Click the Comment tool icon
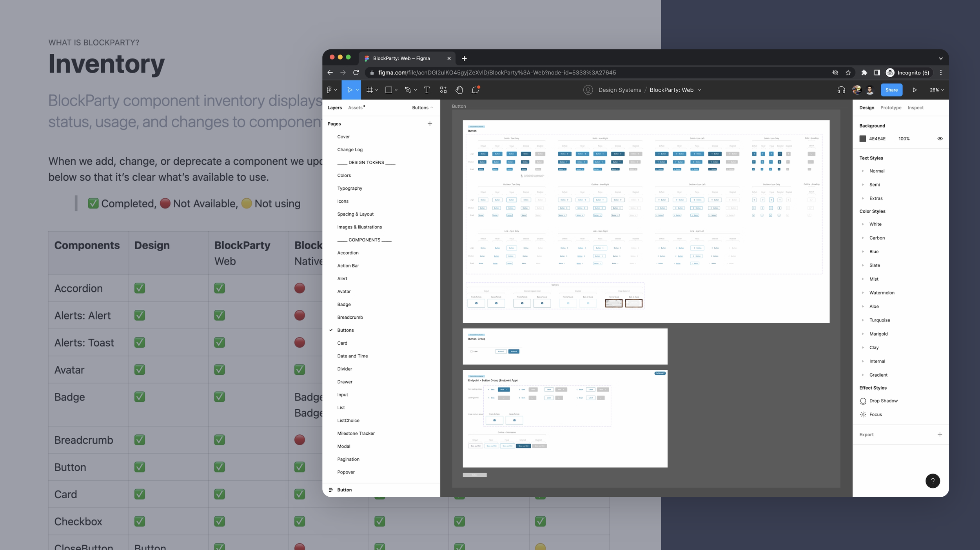 tap(475, 90)
